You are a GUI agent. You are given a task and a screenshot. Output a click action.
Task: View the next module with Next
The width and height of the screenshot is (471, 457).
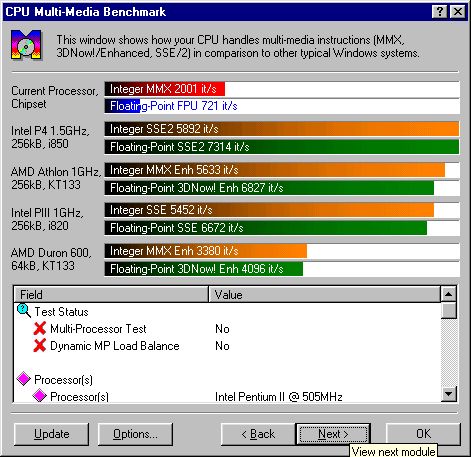[x=333, y=434]
